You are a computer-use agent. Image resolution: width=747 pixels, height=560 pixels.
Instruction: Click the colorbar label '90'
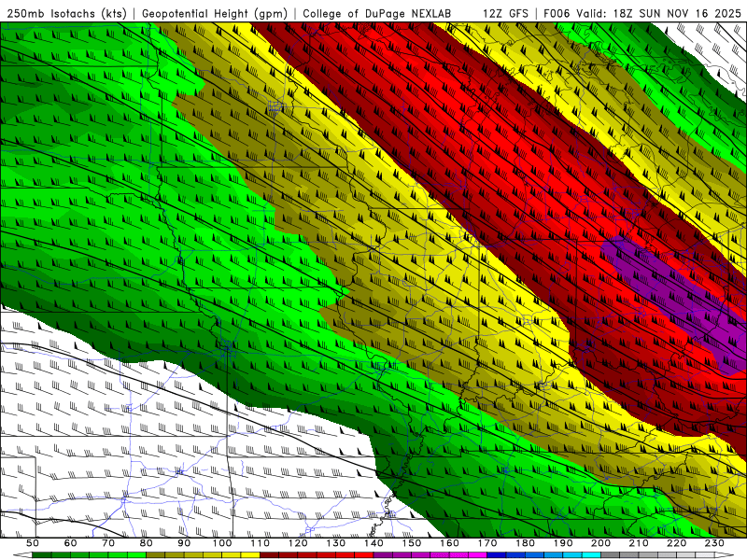[x=184, y=543]
